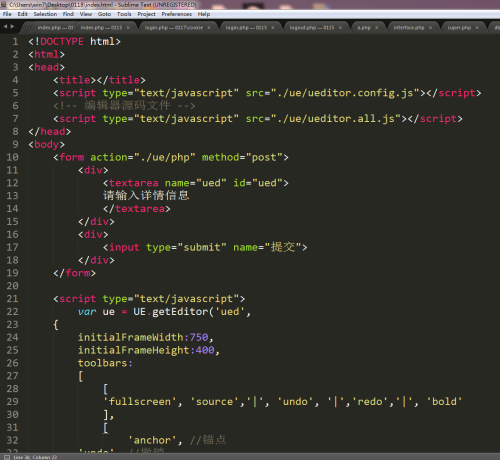Click line number 21 in the gutter
Image resolution: width=500 pixels, height=460 pixels.
coord(12,299)
